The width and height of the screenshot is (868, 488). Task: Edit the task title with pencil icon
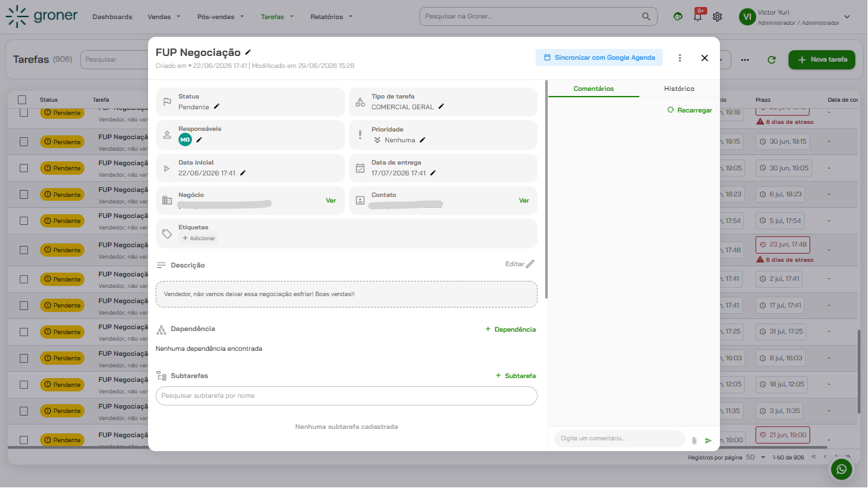pos(248,52)
